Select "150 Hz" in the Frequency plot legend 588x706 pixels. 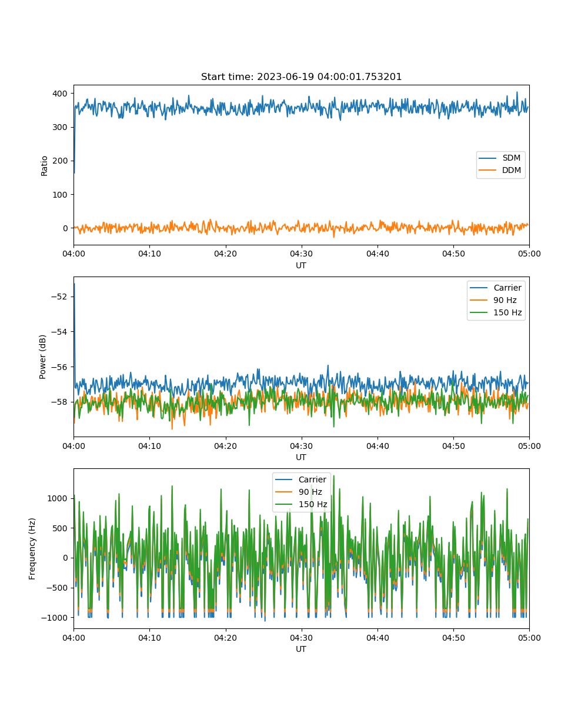pos(313,504)
